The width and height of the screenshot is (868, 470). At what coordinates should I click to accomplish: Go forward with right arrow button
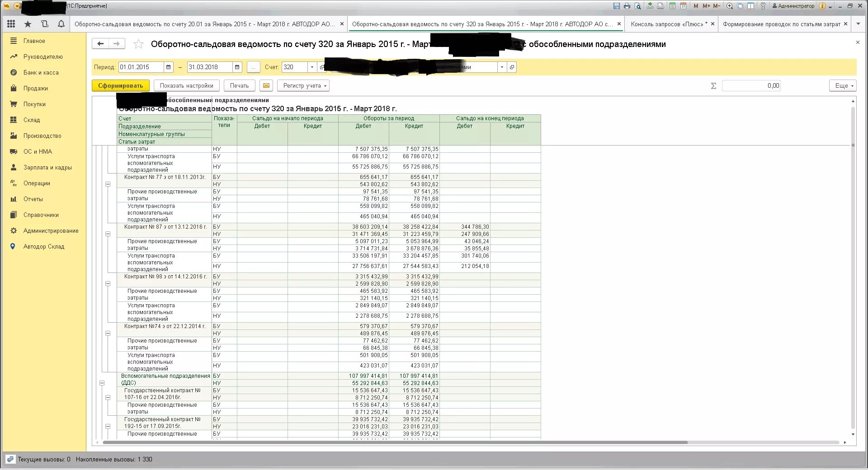[x=117, y=43]
